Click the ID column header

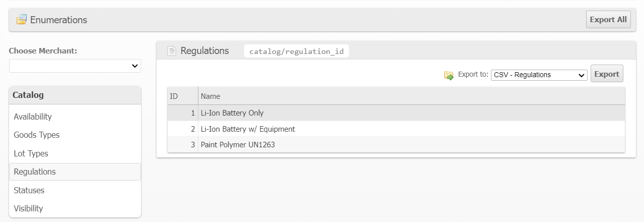[174, 96]
